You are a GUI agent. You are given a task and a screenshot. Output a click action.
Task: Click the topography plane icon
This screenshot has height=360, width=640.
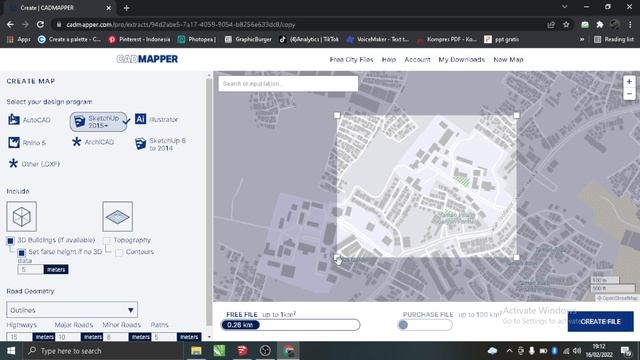pyautogui.click(x=118, y=216)
